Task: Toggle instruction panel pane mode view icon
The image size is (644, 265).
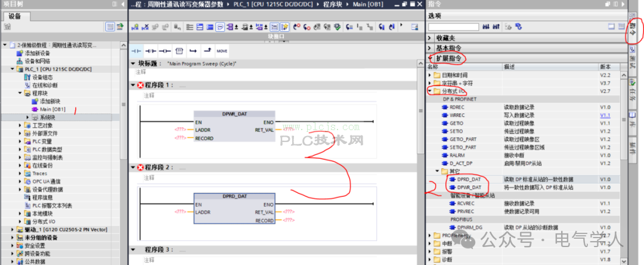Action: tap(612, 26)
